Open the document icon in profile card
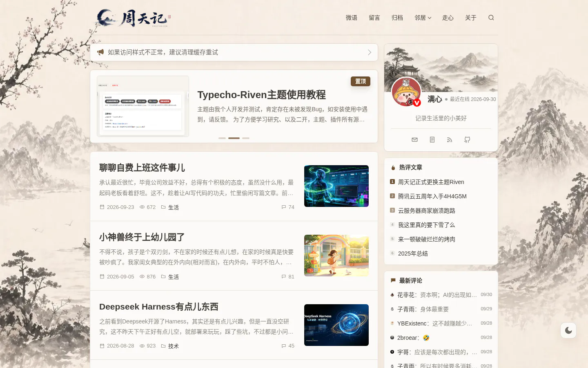This screenshot has height=368, width=588. coord(432,140)
